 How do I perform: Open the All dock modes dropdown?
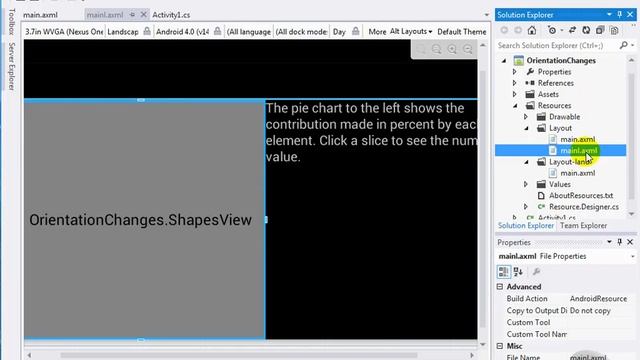pyautogui.click(x=302, y=31)
